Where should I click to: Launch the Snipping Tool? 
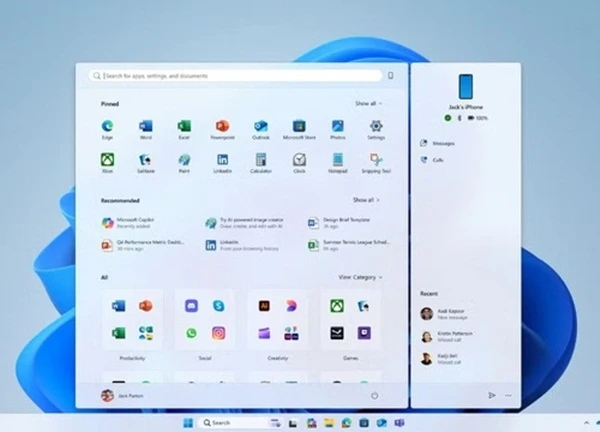click(x=376, y=163)
